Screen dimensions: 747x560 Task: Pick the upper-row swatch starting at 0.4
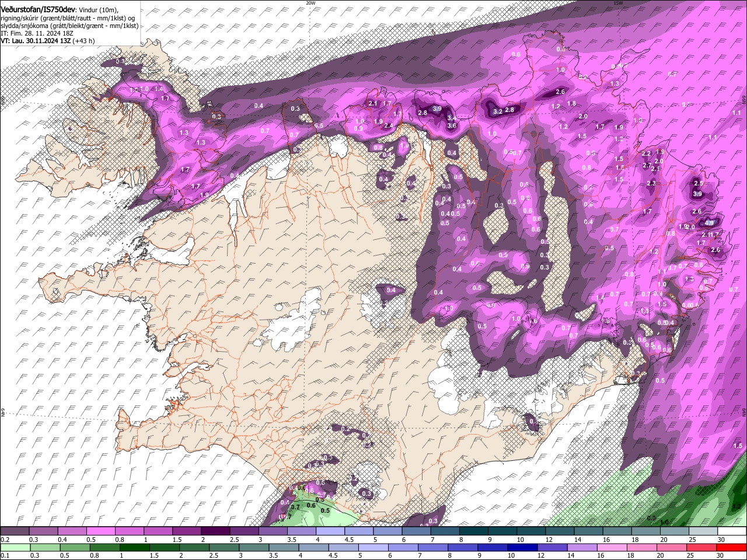(72, 531)
